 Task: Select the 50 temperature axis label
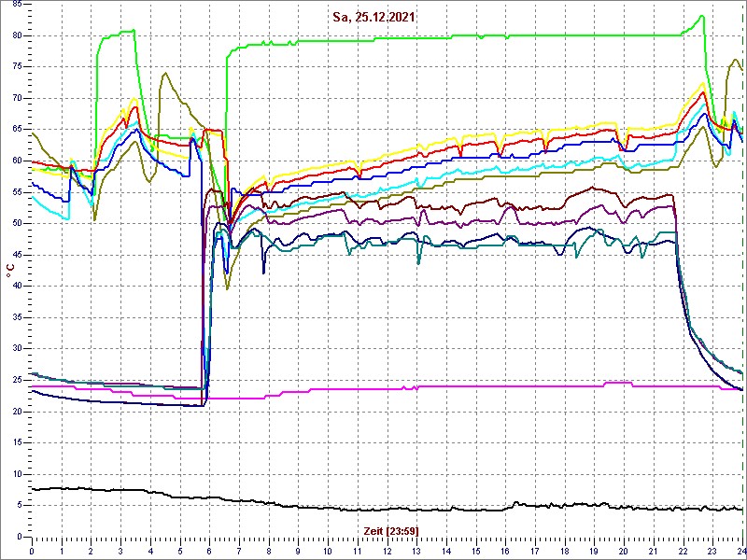click(16, 223)
